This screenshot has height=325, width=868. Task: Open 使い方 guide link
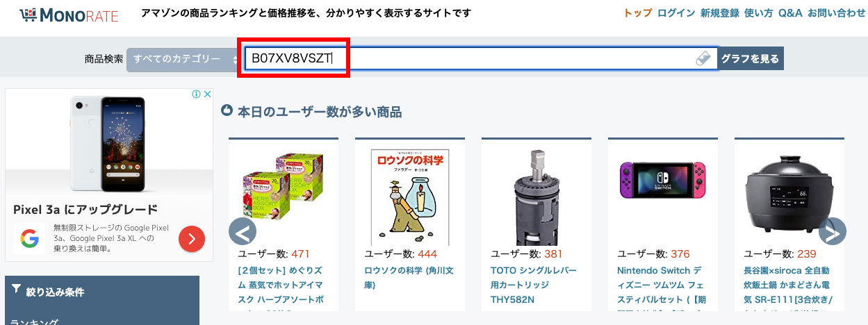click(759, 13)
